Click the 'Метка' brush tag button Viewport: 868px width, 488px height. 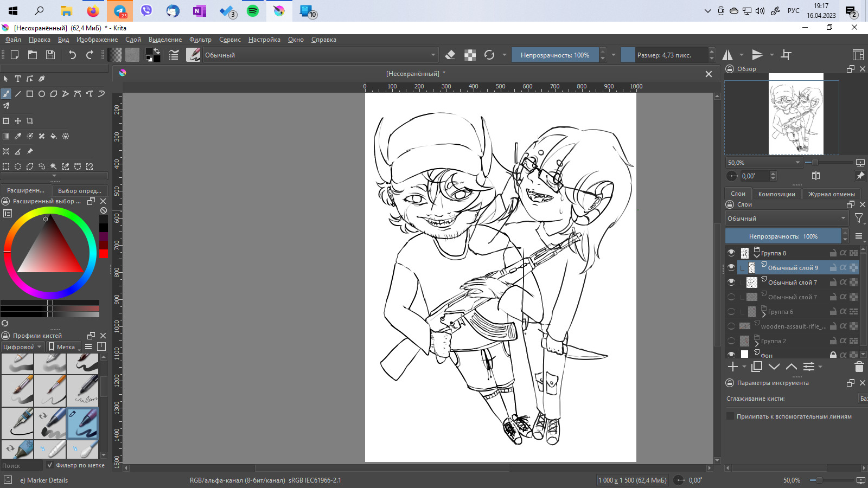(x=63, y=347)
